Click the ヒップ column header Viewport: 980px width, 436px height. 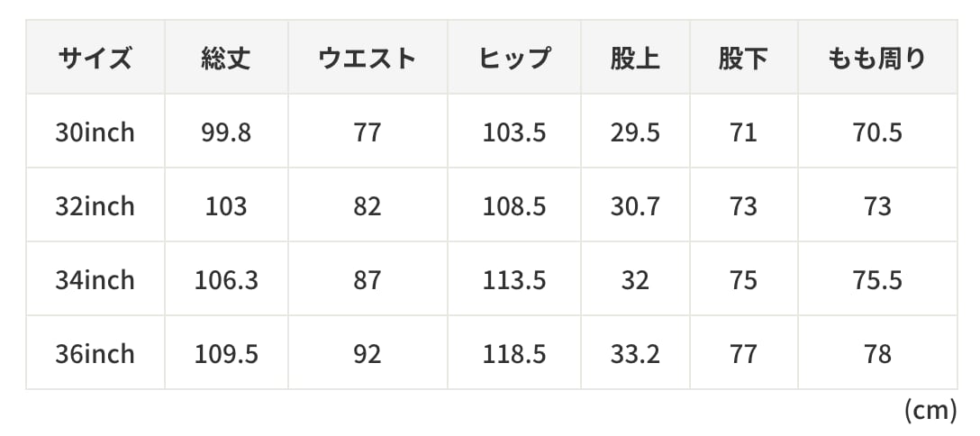click(513, 59)
